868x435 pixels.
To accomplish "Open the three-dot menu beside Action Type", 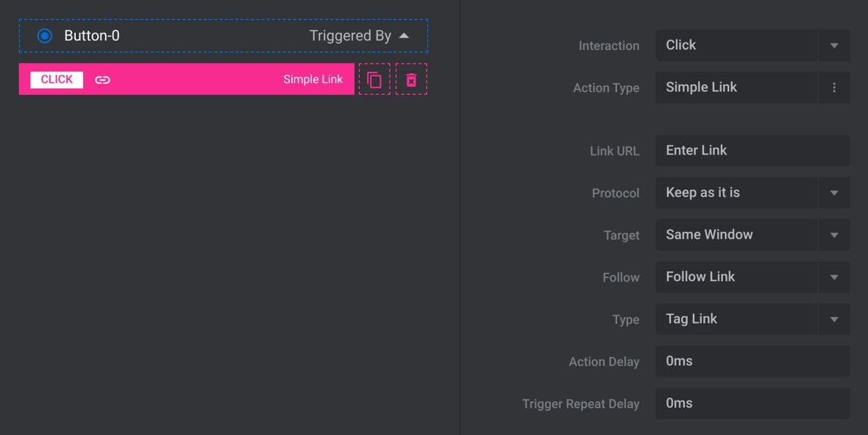I will [833, 88].
